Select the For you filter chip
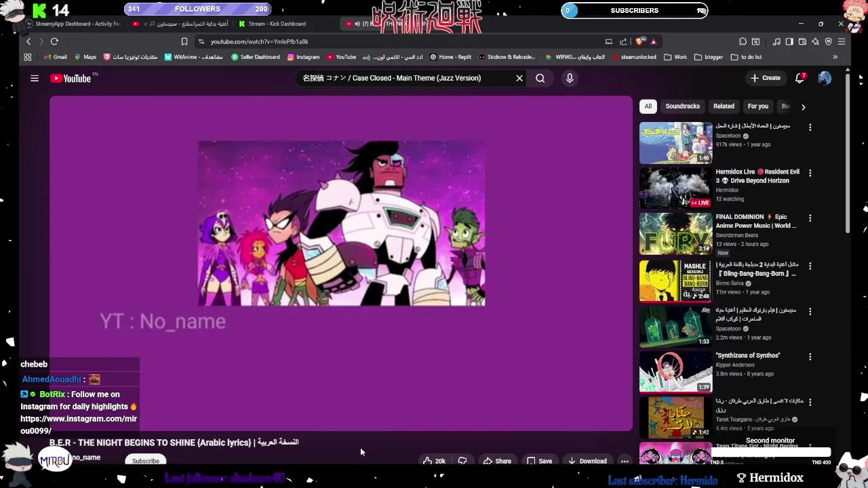 [x=758, y=106]
